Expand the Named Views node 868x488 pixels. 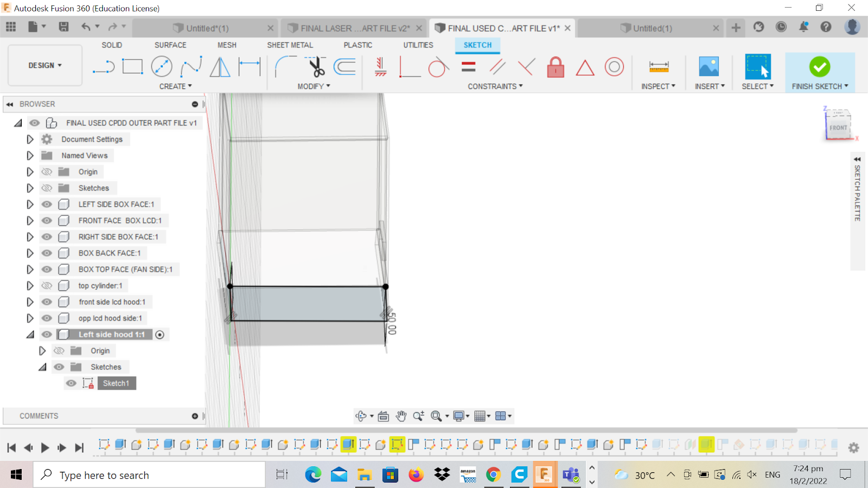coord(30,156)
